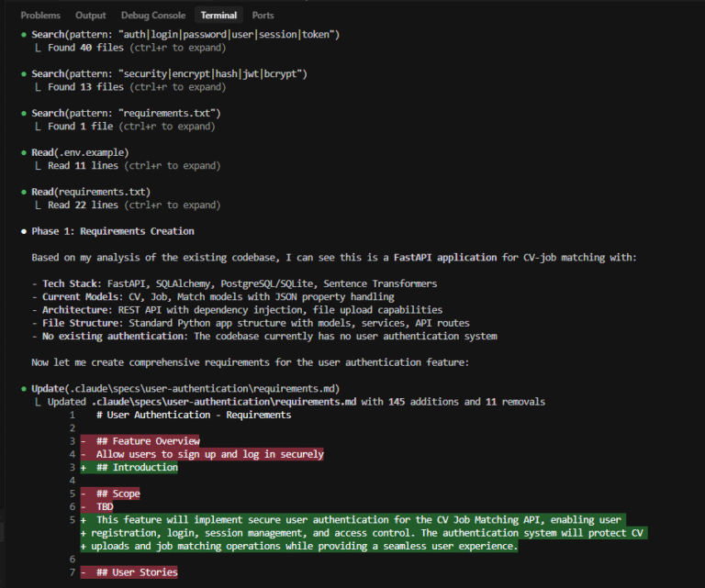The height and width of the screenshot is (588, 705).
Task: Click removed line 'Allow users to sign up'
Action: tap(202, 454)
